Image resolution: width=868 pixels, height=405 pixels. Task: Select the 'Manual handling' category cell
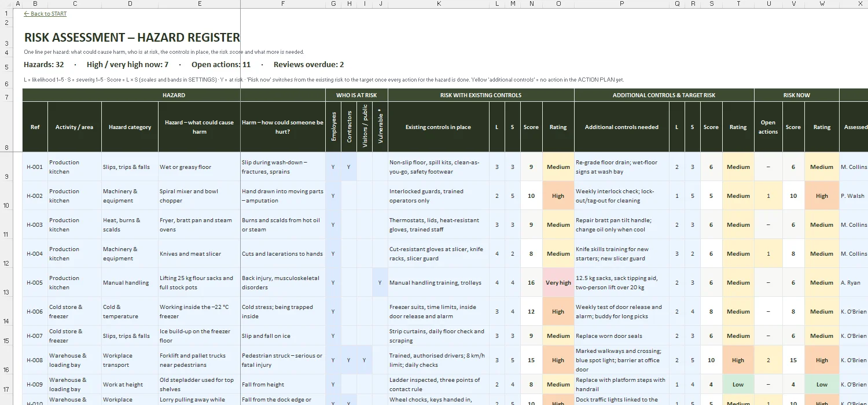(130, 282)
